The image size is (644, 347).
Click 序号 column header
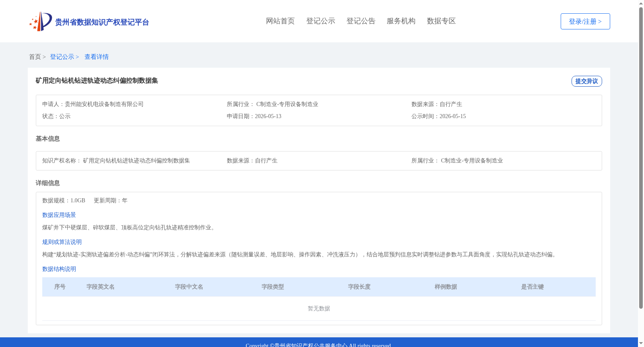click(x=60, y=287)
